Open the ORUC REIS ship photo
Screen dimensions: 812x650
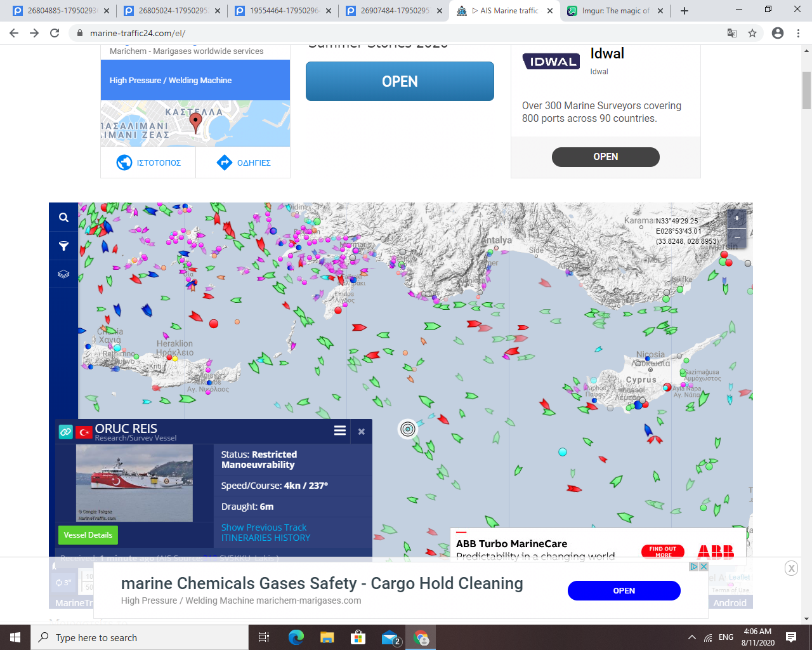134,483
